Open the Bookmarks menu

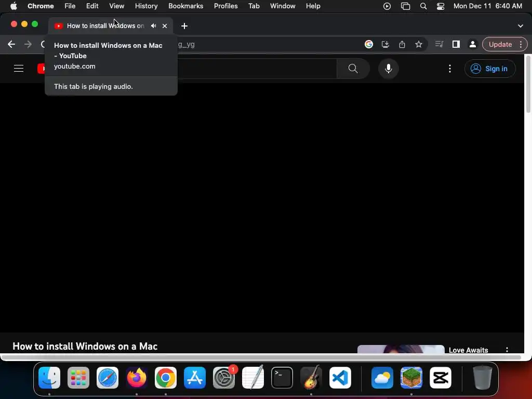tap(186, 6)
